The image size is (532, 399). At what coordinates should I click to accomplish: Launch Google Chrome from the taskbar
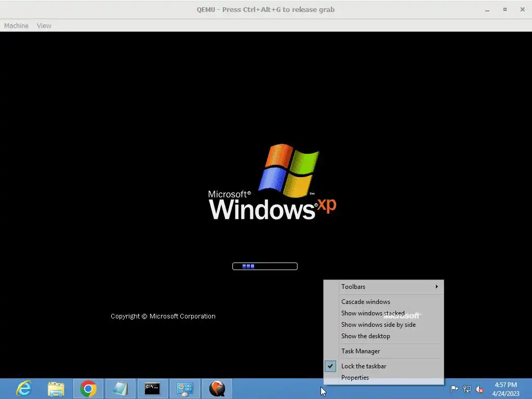click(88, 389)
